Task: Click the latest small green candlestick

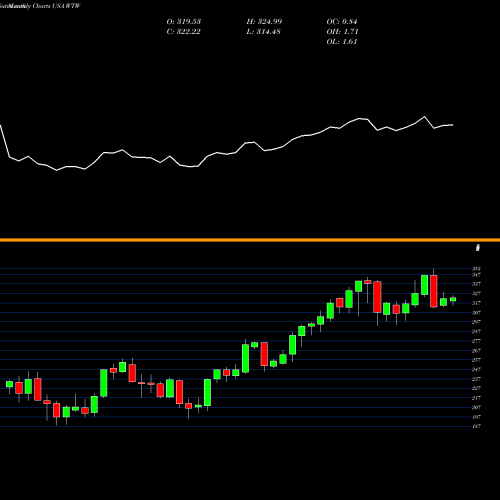Action: coord(453,299)
